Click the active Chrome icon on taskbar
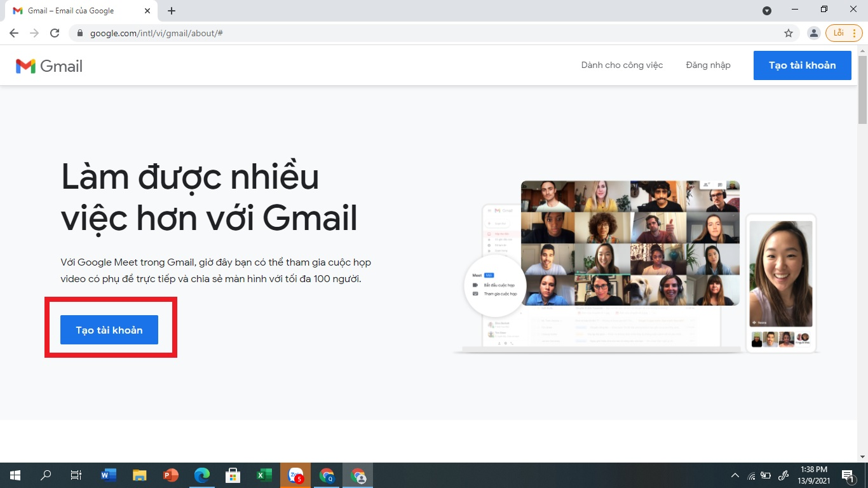Viewport: 868px width, 488px height. pos(358,475)
